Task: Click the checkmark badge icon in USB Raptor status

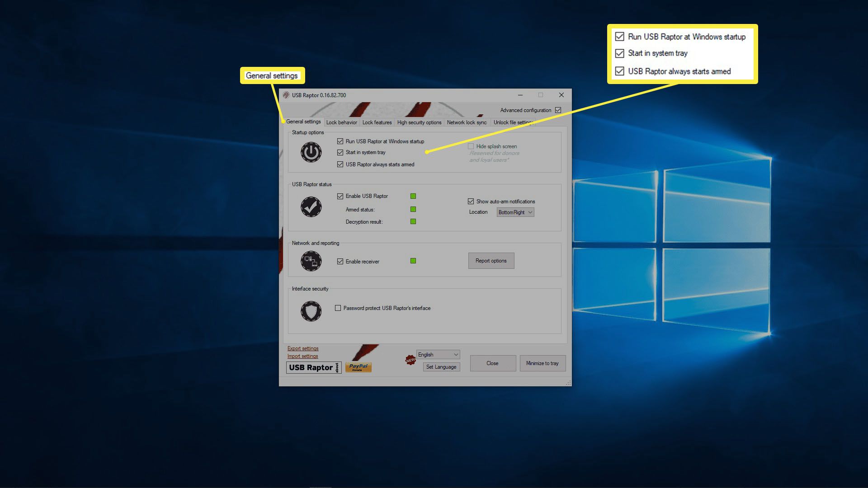Action: (311, 207)
